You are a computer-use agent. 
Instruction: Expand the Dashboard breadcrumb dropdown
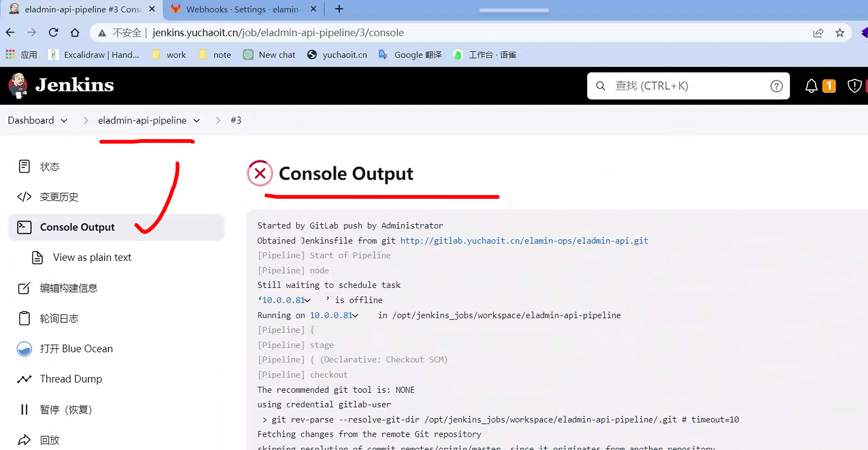tap(64, 121)
